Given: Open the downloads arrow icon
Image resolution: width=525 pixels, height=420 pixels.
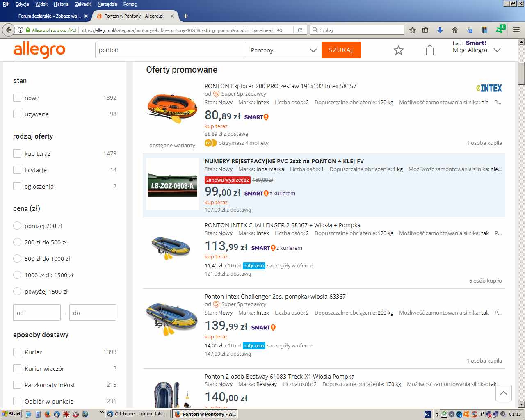Looking at the screenshot, I should [440, 30].
